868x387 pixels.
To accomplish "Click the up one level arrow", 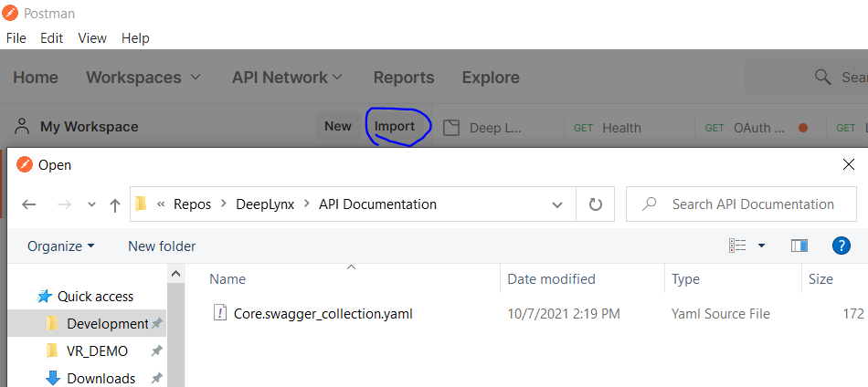I will point(115,204).
